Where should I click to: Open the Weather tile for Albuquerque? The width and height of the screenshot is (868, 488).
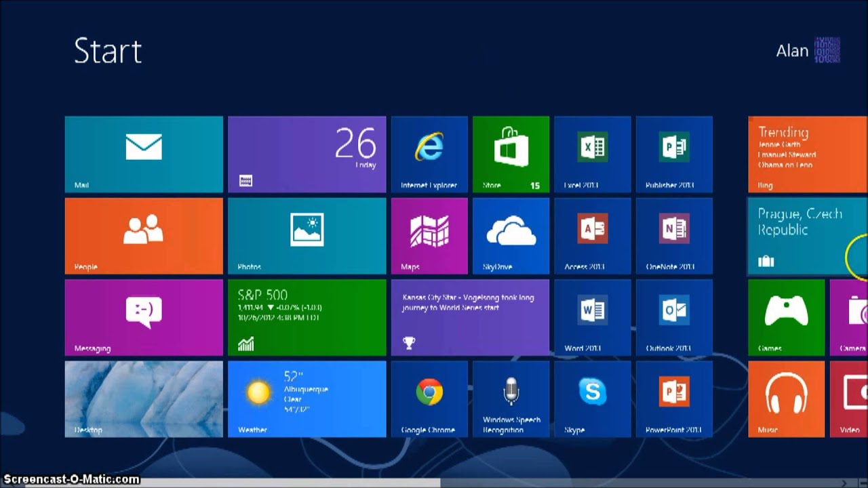[x=307, y=399]
